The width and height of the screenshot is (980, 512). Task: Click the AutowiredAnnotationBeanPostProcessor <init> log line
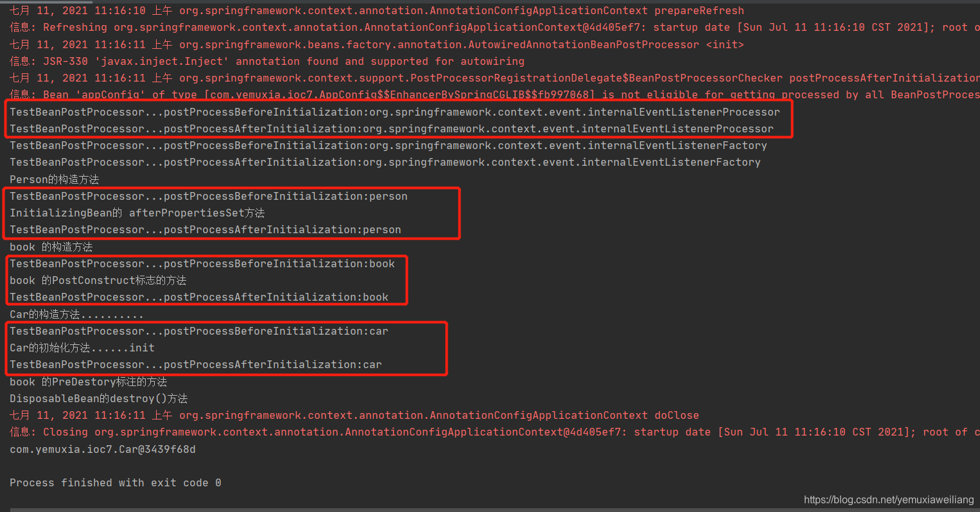pos(377,45)
